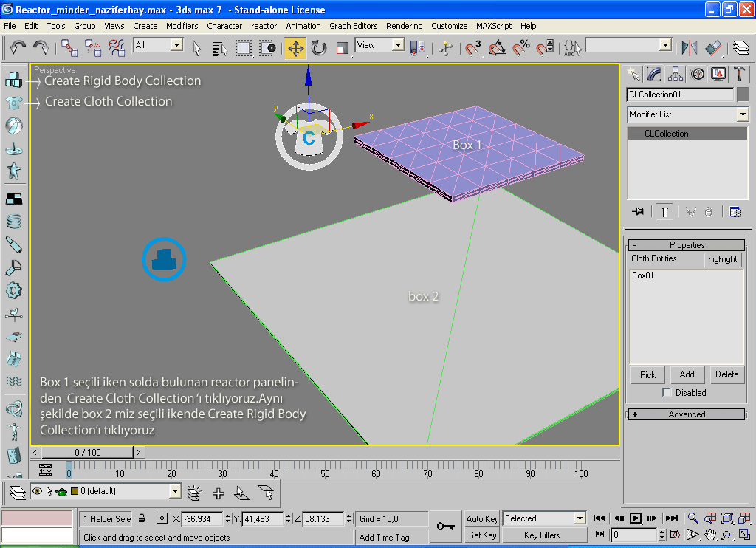Viewport: 756px width, 548px height.
Task: Enable the Disabled checkbox in Properties
Action: [667, 393]
